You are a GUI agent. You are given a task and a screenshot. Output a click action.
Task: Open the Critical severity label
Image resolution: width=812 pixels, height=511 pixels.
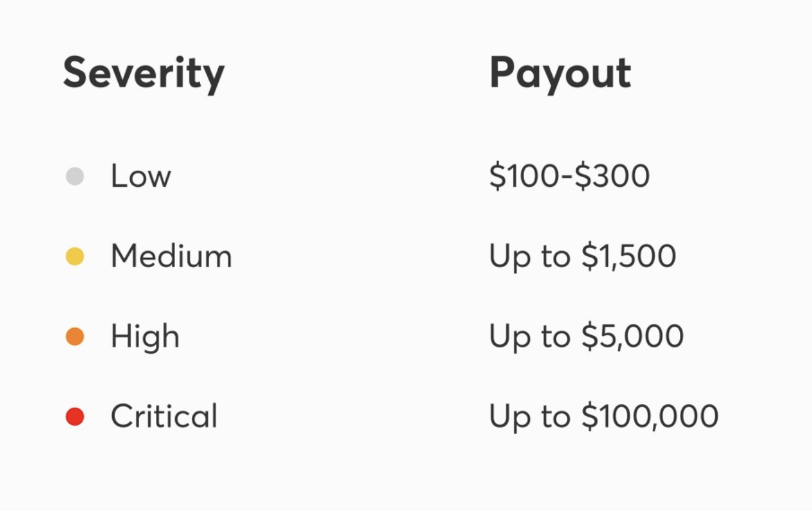[164, 416]
